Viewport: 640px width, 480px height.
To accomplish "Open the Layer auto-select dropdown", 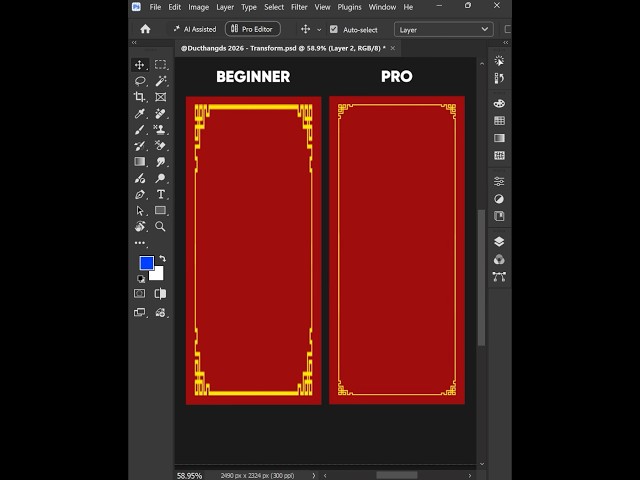I will coord(444,29).
